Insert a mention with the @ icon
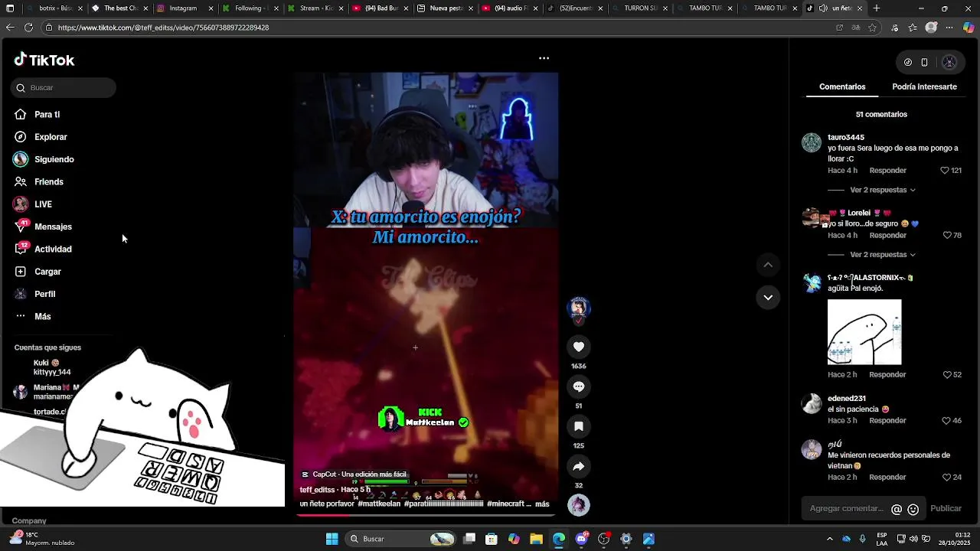 (x=897, y=509)
